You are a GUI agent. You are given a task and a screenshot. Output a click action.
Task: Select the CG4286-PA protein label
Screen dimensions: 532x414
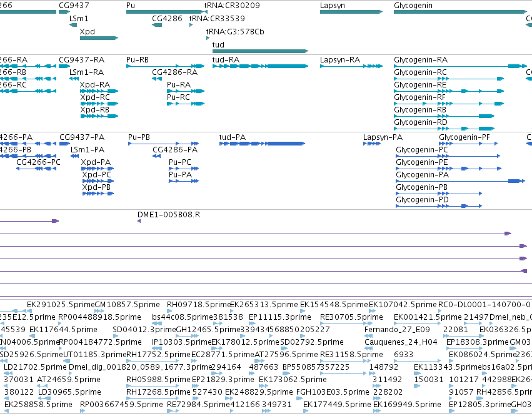click(175, 150)
